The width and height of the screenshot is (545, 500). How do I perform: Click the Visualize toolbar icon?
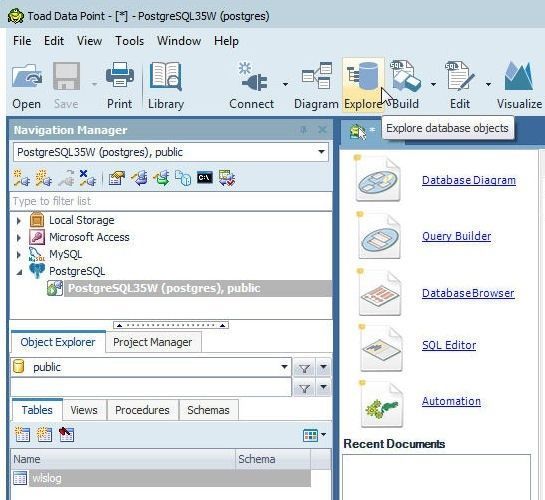click(x=519, y=76)
